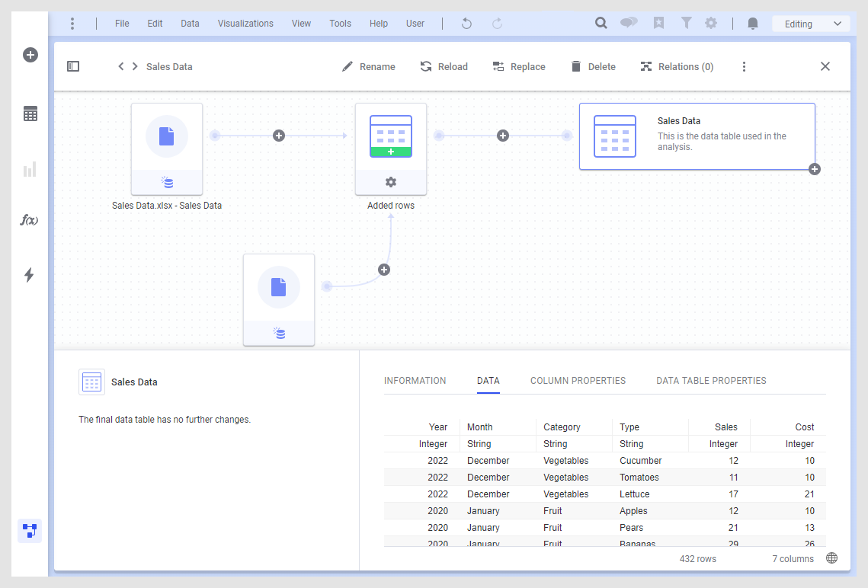Open the settings gear in the top toolbar
Screen dimensions: 868x588
(711, 23)
